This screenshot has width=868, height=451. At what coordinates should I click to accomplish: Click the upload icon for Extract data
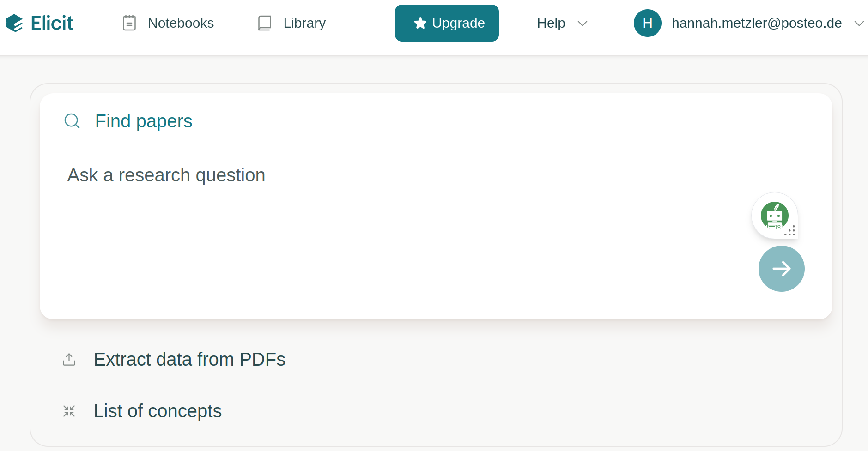[69, 359]
